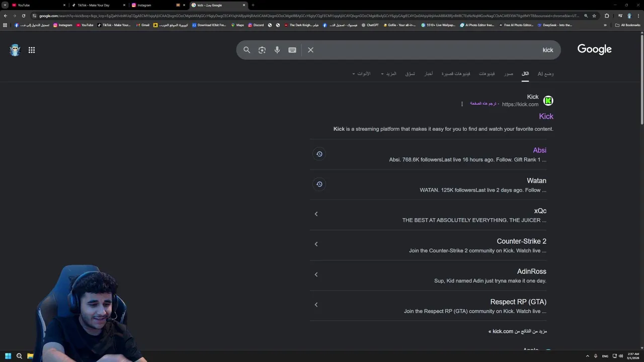Viewport: 644px width, 362px height.
Task: Select the فيديوهات (Videos) tab
Action: pos(487,74)
